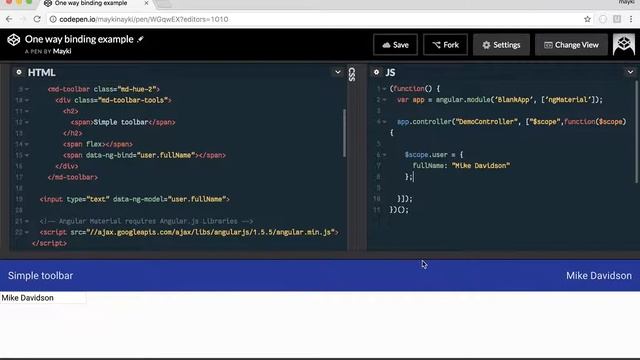Fold HTML line 11 h2 block
The image size is (640, 360).
pyautogui.click(x=27, y=111)
